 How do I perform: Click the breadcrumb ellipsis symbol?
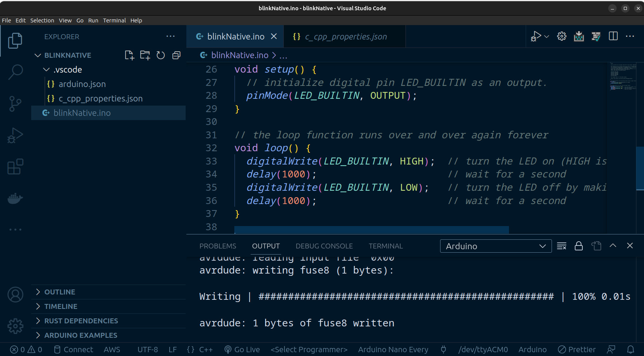click(283, 56)
